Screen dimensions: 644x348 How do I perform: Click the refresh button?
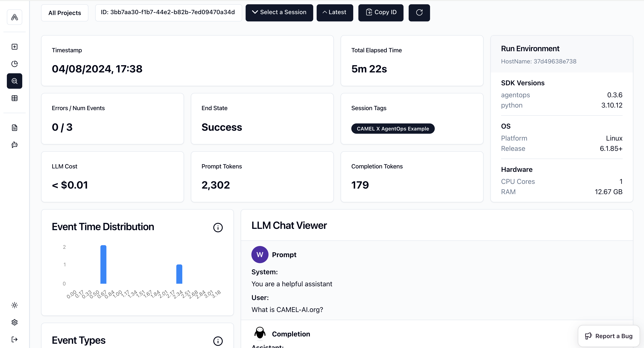point(419,12)
